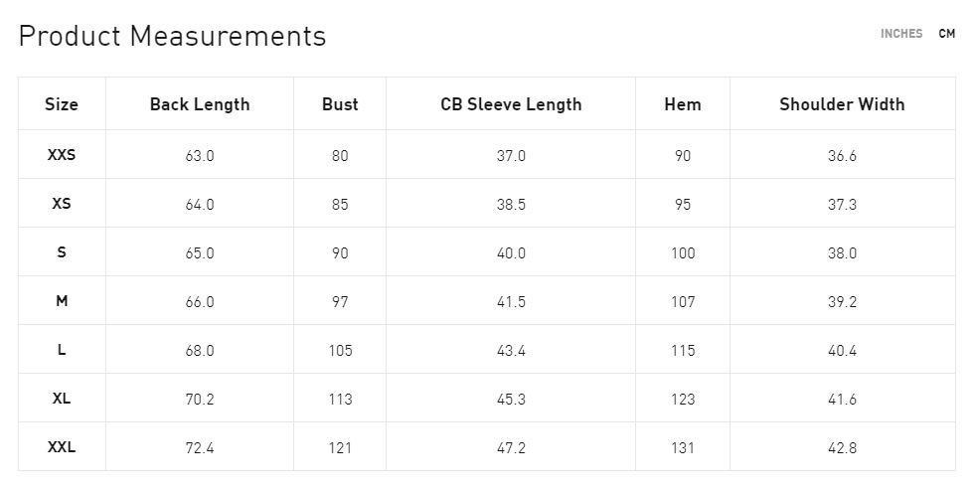Click the Back Length column header
This screenshot has width=980, height=492.
click(200, 104)
